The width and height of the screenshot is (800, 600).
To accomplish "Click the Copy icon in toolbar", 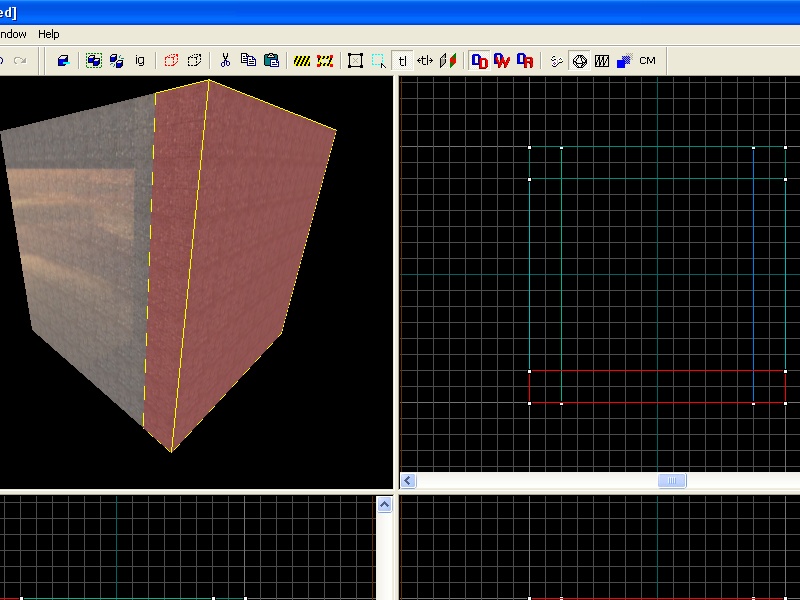I will tap(248, 61).
